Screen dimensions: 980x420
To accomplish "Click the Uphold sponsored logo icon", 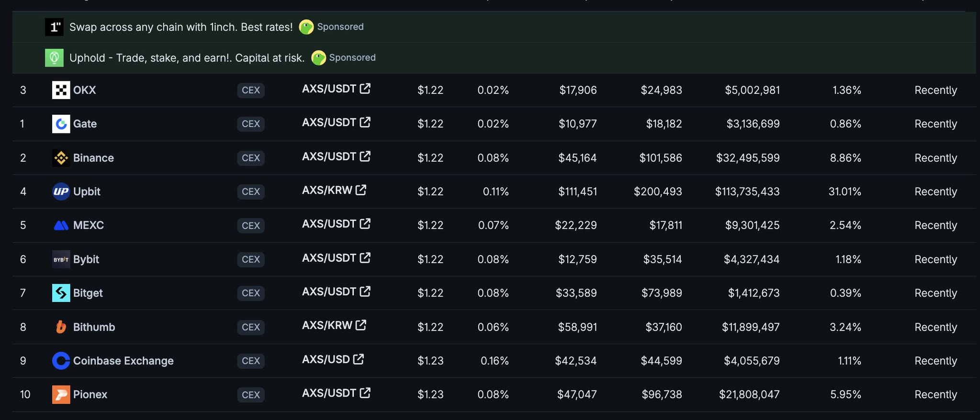I will (x=54, y=58).
